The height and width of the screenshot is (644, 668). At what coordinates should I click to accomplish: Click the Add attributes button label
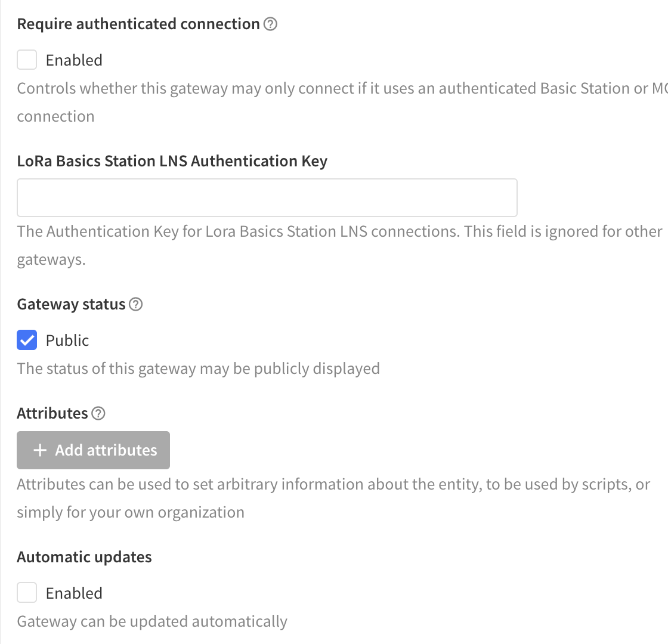point(106,450)
